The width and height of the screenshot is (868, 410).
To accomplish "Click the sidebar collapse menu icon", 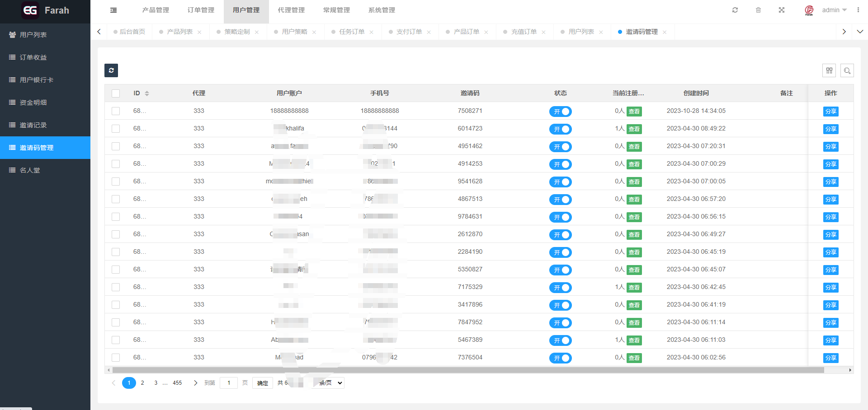I will tap(113, 10).
